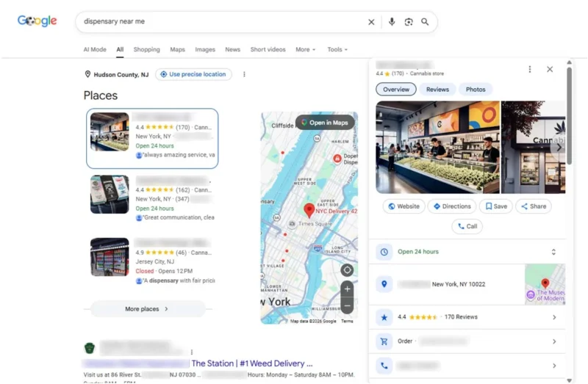Click the Hudson County location pin
The image size is (588, 384).
point(87,74)
